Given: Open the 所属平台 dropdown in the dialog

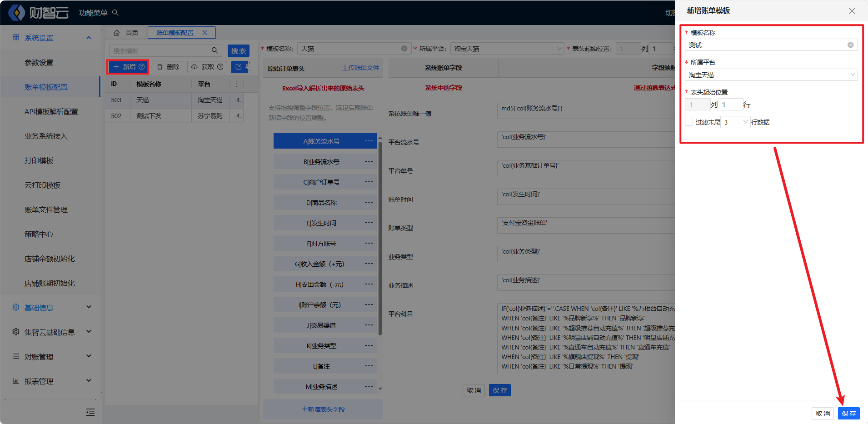Looking at the screenshot, I should click(x=771, y=75).
